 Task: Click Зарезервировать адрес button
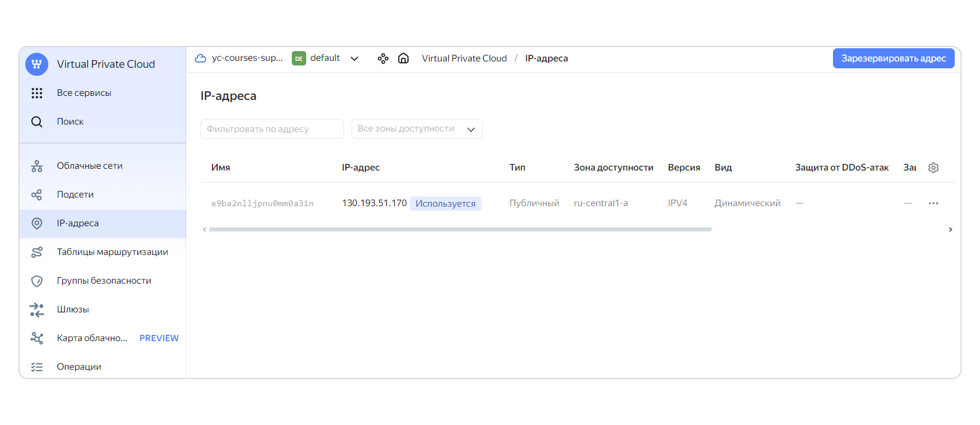click(893, 59)
